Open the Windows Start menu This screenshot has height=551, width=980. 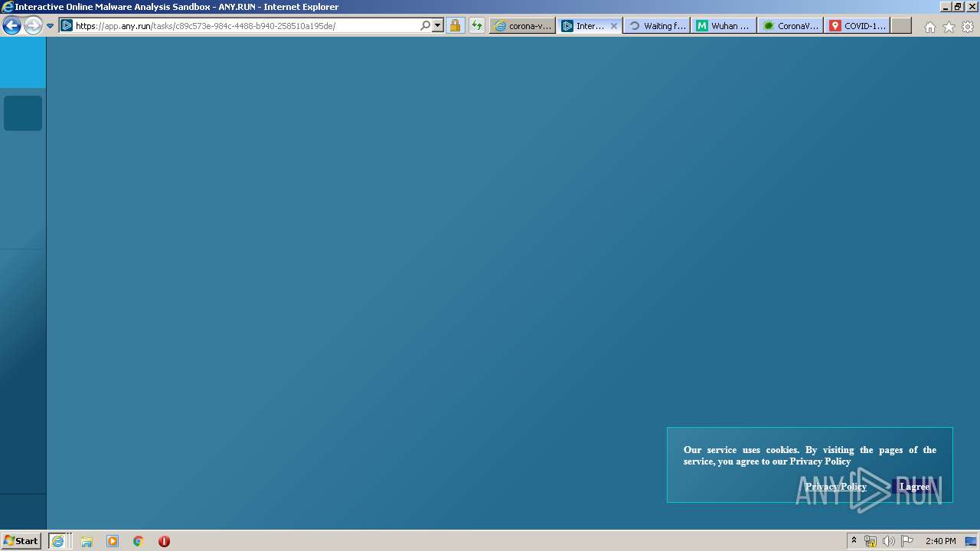pos(21,541)
